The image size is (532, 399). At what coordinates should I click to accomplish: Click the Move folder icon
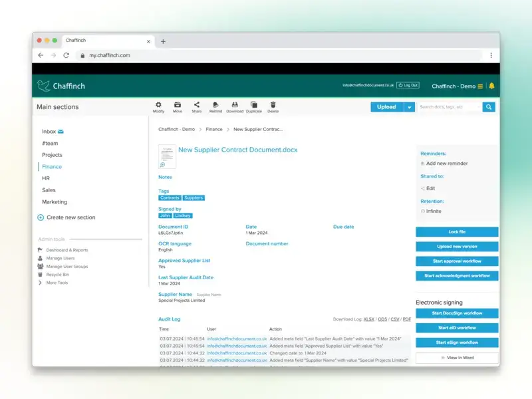(178, 105)
